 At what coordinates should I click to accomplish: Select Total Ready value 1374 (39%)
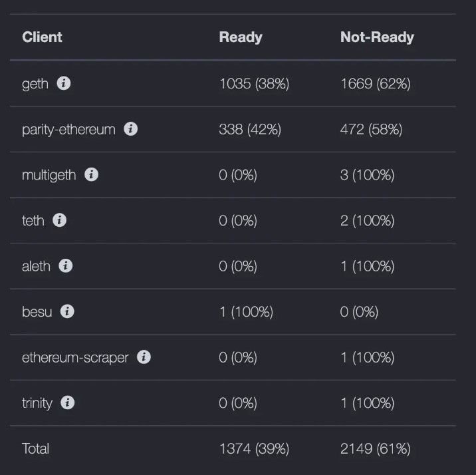[254, 449]
